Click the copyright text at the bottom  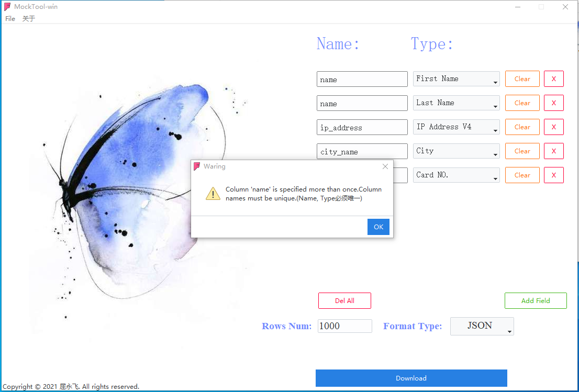pos(71,386)
